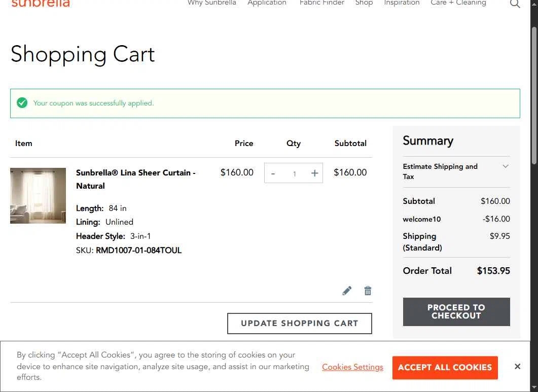Click the Length 84 in text

tap(101, 208)
